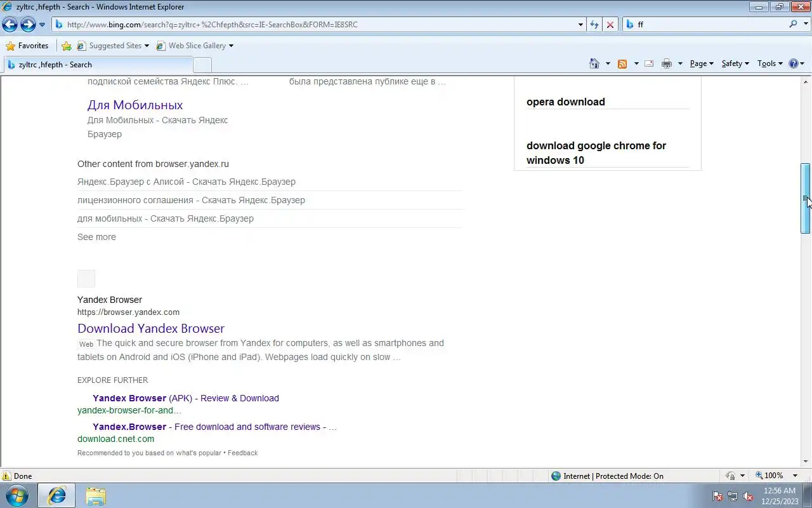812x508 pixels.
Task: Expand the Feeds dropdown arrow
Action: pos(636,63)
